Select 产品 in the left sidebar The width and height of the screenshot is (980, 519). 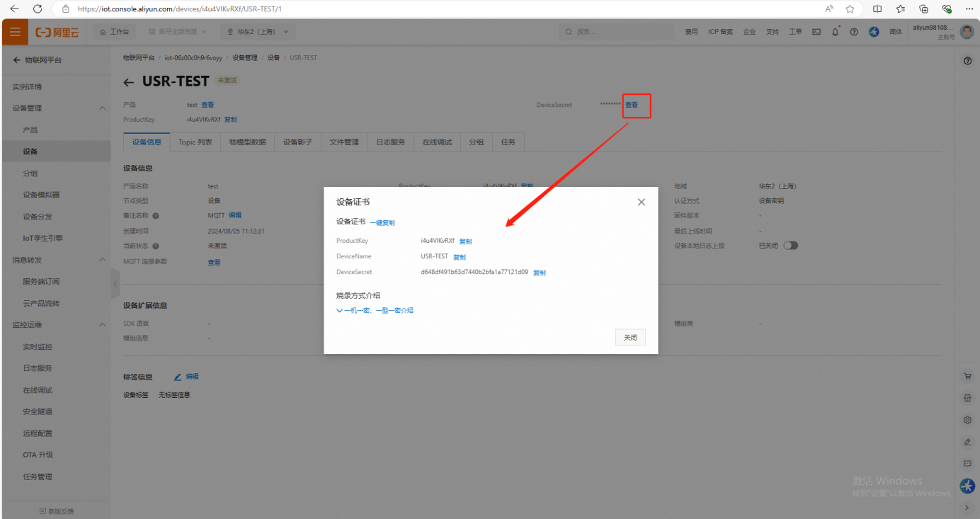coord(30,130)
